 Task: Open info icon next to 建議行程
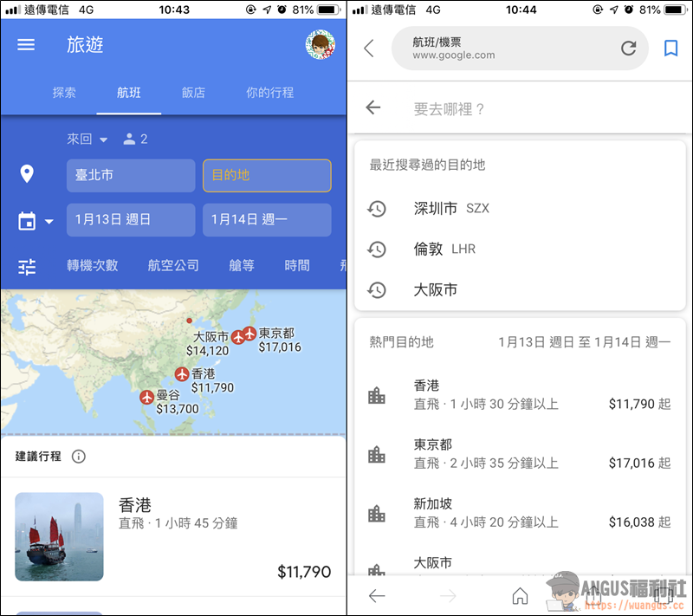(79, 457)
